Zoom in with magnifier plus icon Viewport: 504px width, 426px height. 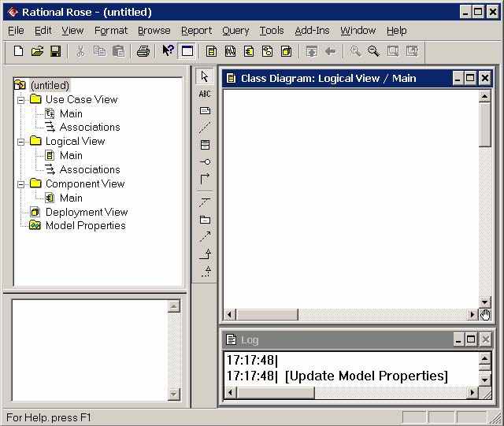coord(355,51)
